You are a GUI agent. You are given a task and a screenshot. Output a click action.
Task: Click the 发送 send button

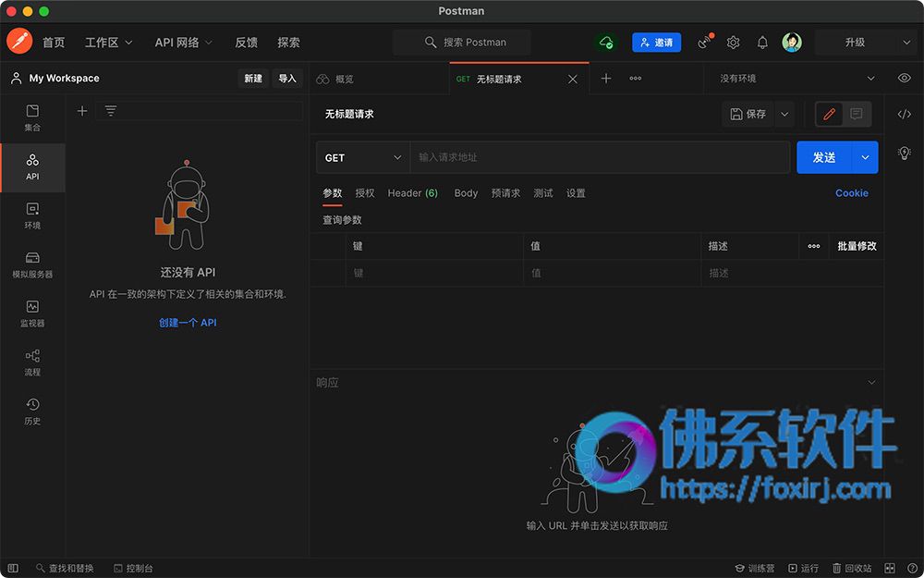click(824, 157)
